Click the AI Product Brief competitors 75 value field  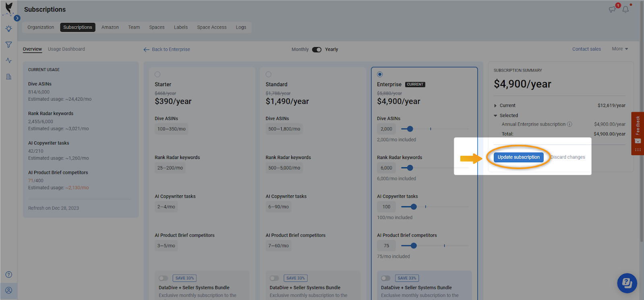coord(386,246)
